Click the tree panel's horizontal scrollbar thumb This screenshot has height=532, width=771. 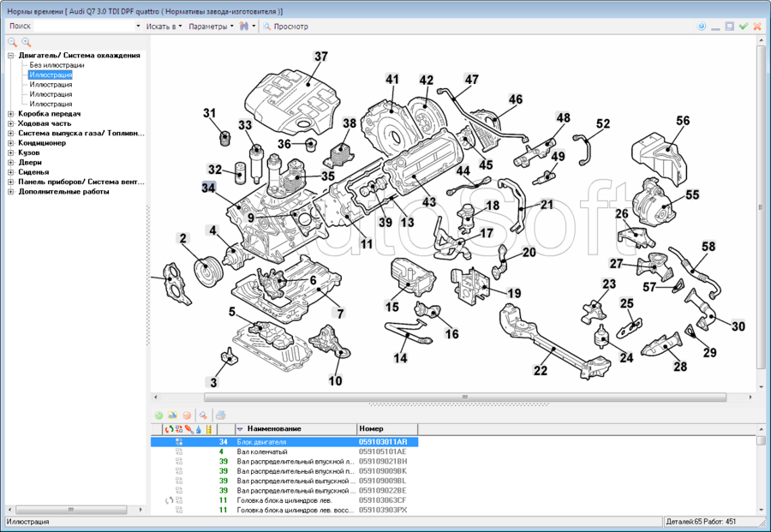tap(71, 510)
